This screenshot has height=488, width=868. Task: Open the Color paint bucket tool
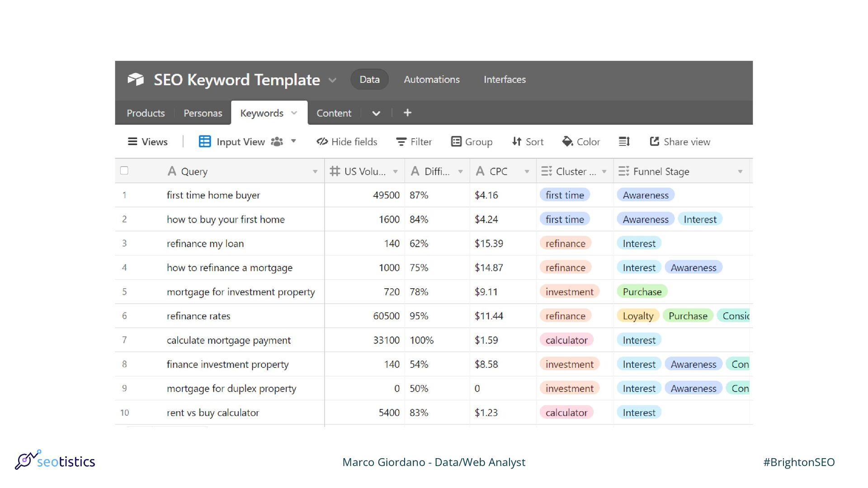(567, 142)
